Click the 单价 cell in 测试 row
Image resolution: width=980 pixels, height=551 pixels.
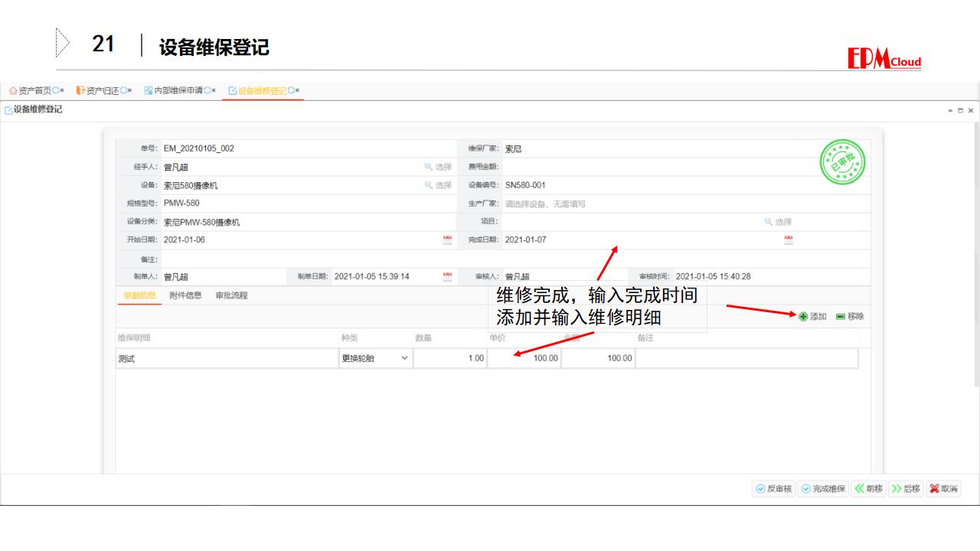(524, 358)
